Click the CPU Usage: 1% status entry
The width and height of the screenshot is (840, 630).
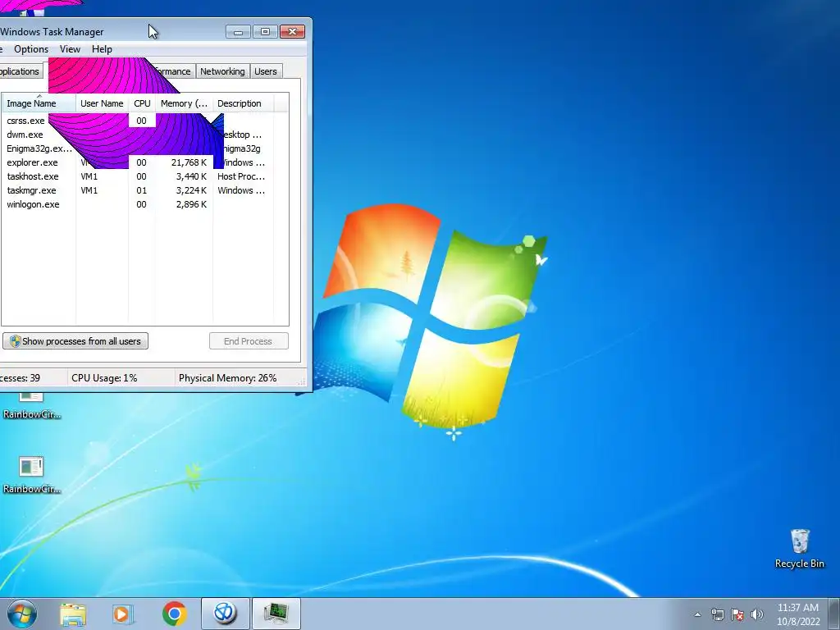click(x=104, y=377)
